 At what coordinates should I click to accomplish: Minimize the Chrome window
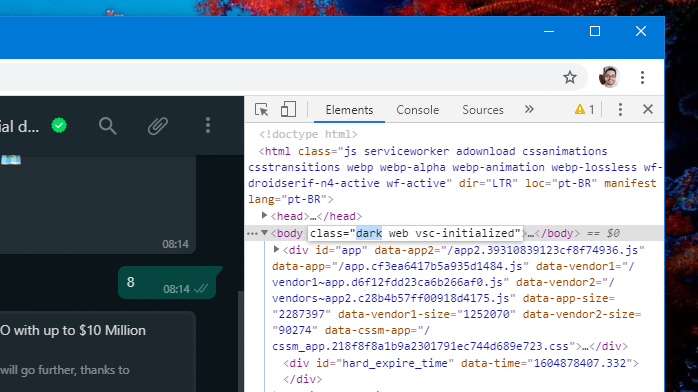549,32
